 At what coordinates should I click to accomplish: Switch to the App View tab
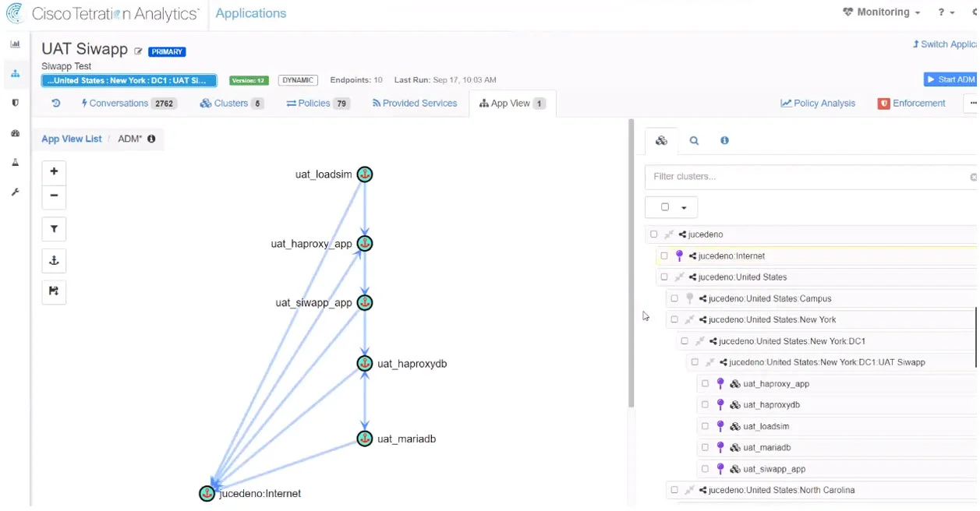point(512,103)
